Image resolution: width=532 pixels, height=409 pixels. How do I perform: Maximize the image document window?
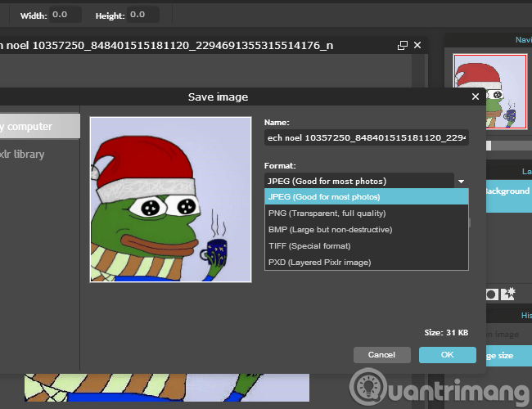(x=403, y=45)
